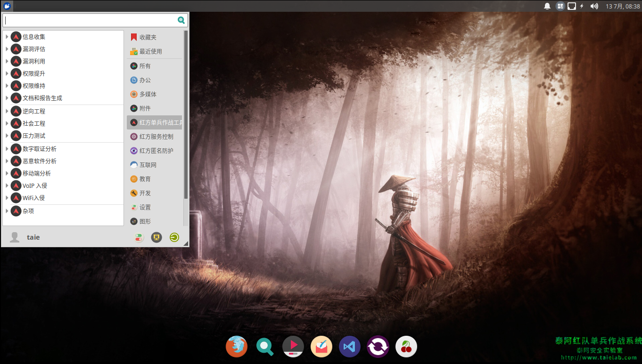
Task: Launch the media player from the dock
Action: click(293, 347)
